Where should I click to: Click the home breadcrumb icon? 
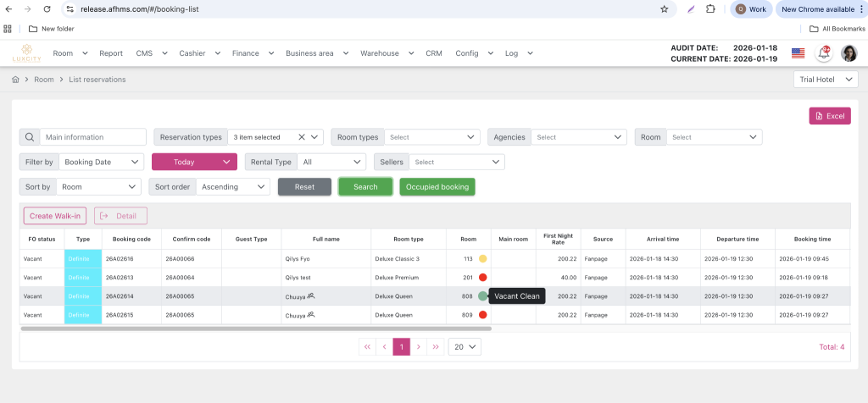(x=15, y=80)
